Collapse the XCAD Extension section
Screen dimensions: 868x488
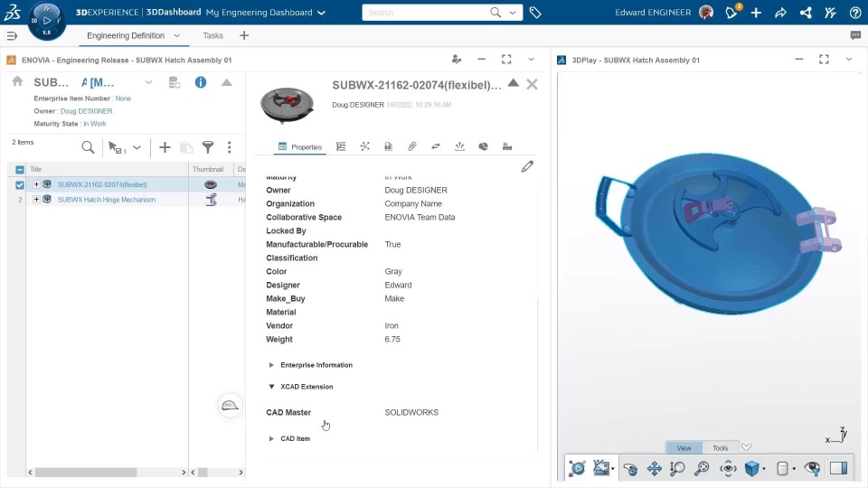point(271,387)
